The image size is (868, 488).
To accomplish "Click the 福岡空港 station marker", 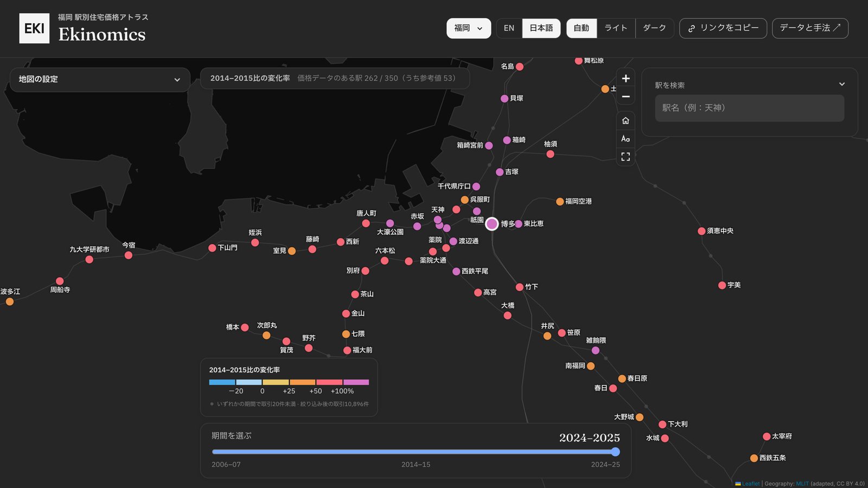I will (560, 202).
